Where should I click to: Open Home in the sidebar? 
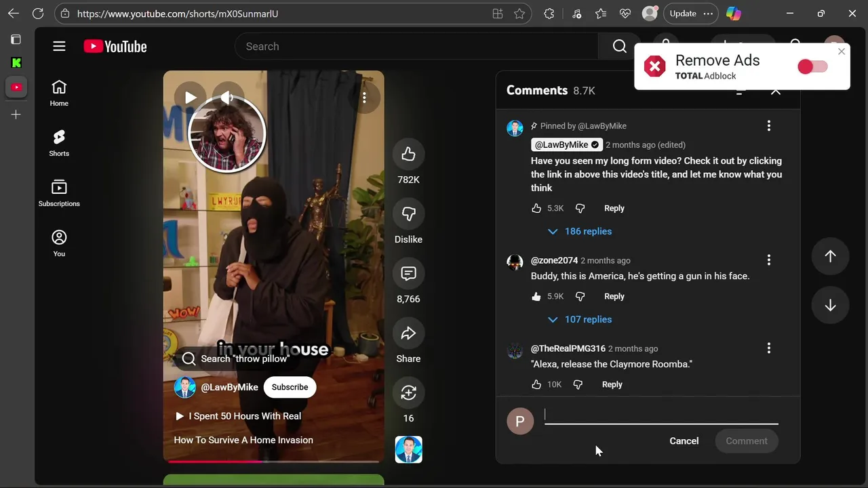[59, 94]
